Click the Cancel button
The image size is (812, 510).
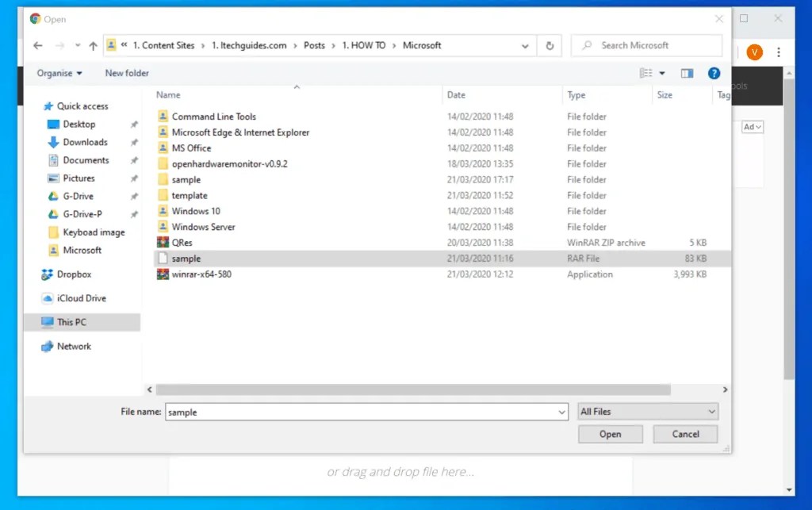684,434
